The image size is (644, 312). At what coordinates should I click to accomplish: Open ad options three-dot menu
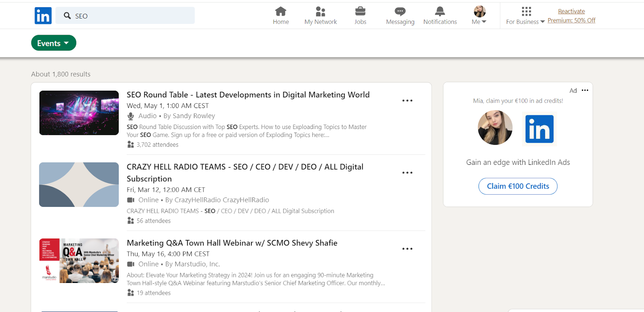(x=585, y=90)
